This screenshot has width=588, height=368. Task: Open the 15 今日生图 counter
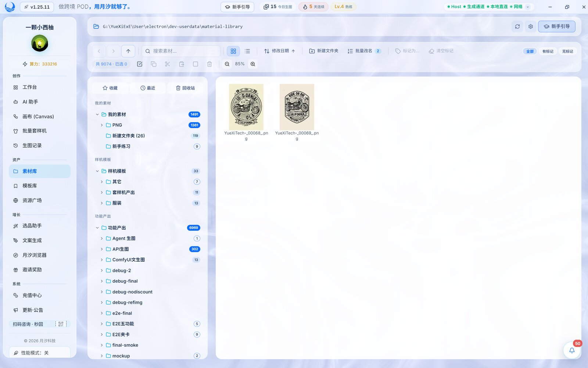pyautogui.click(x=278, y=7)
